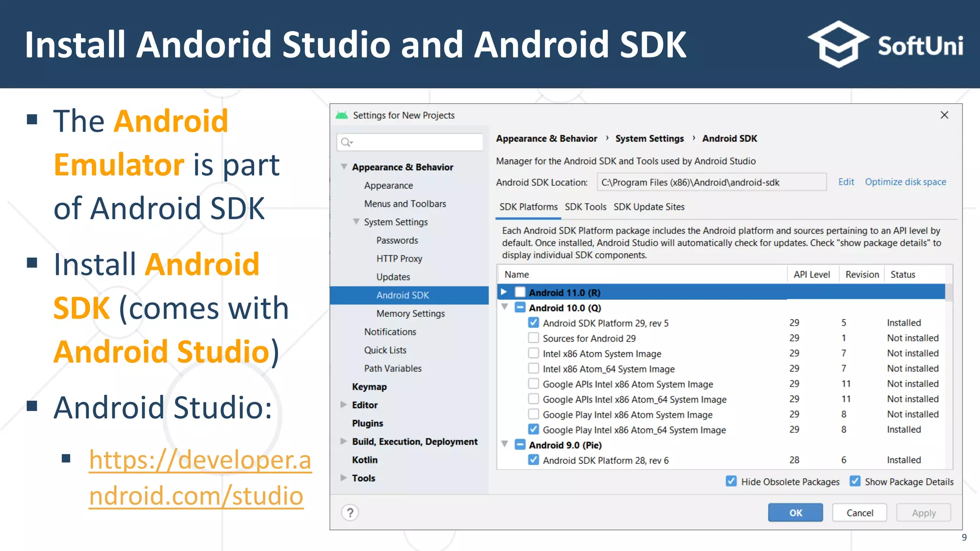Disable Show Package Details
This screenshot has height=551, width=980.
point(855,481)
